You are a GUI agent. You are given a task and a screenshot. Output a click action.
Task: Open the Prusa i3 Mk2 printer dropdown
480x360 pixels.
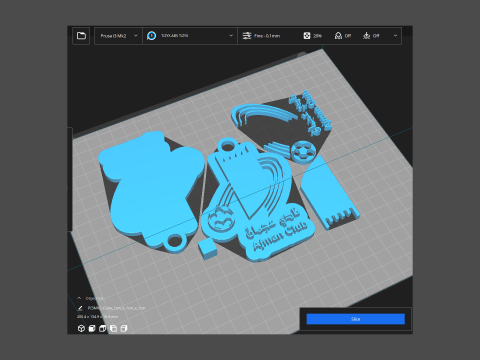coord(119,36)
